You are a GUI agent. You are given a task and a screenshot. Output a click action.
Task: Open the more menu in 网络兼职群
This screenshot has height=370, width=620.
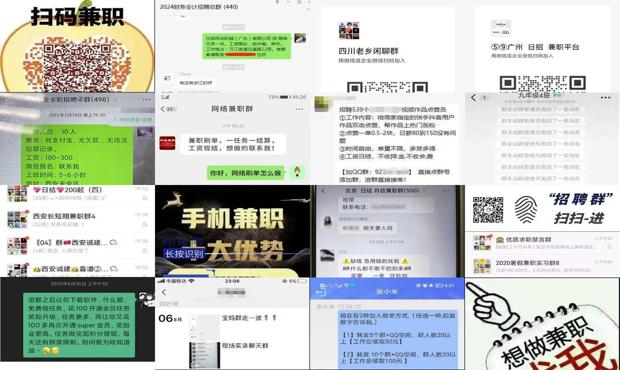(299, 109)
